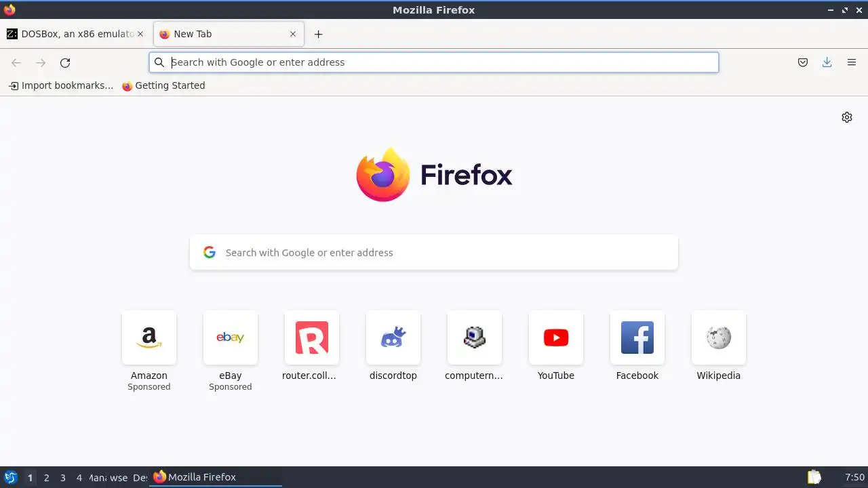Switch to workspace 3
Screen dimensions: 868x488
pyautogui.click(x=62, y=477)
